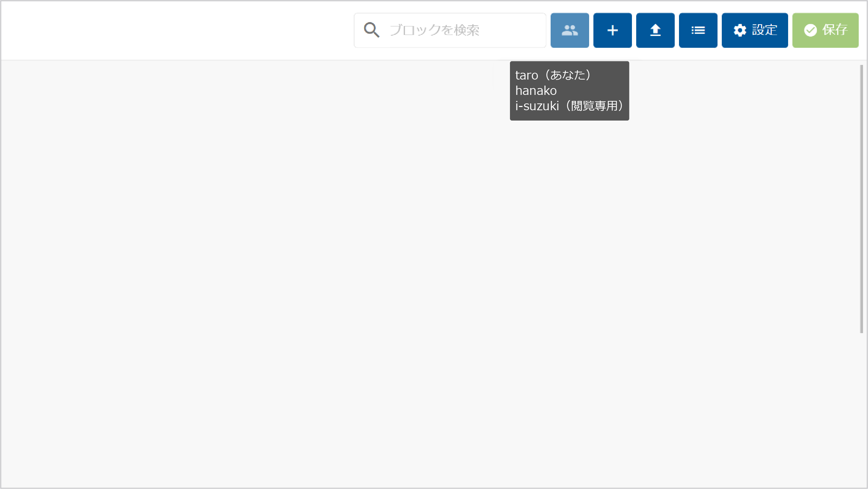Image resolution: width=868 pixels, height=489 pixels.
Task: Click the upload arrow button
Action: coord(655,30)
